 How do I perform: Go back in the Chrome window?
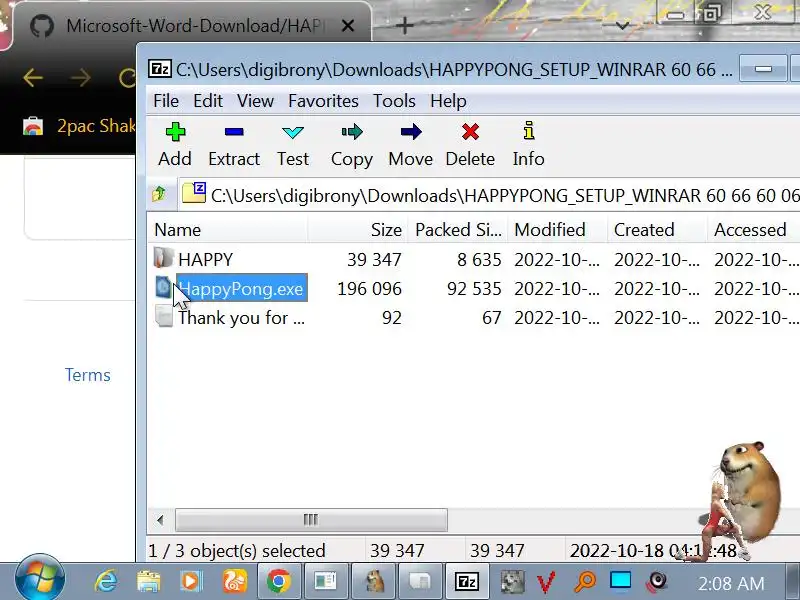point(33,78)
